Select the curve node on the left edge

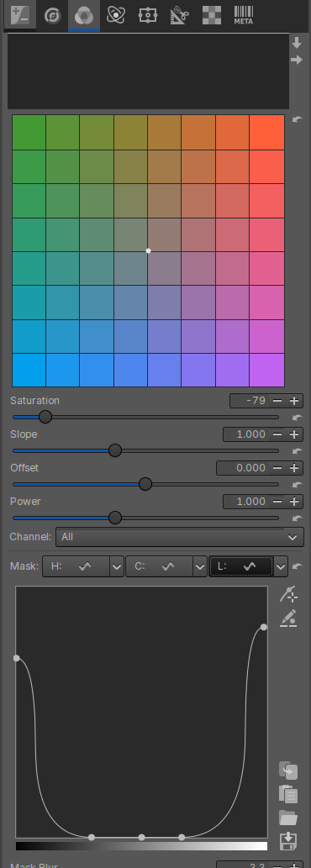(17, 658)
